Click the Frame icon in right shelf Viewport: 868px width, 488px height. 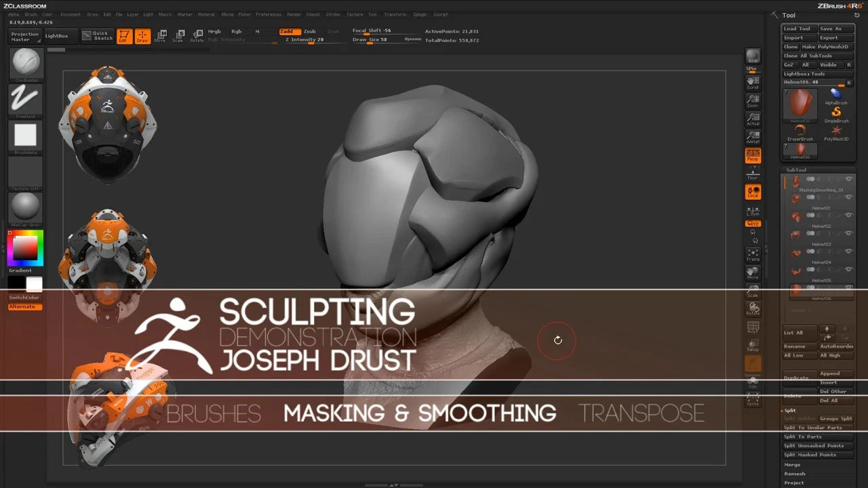pos(753,254)
